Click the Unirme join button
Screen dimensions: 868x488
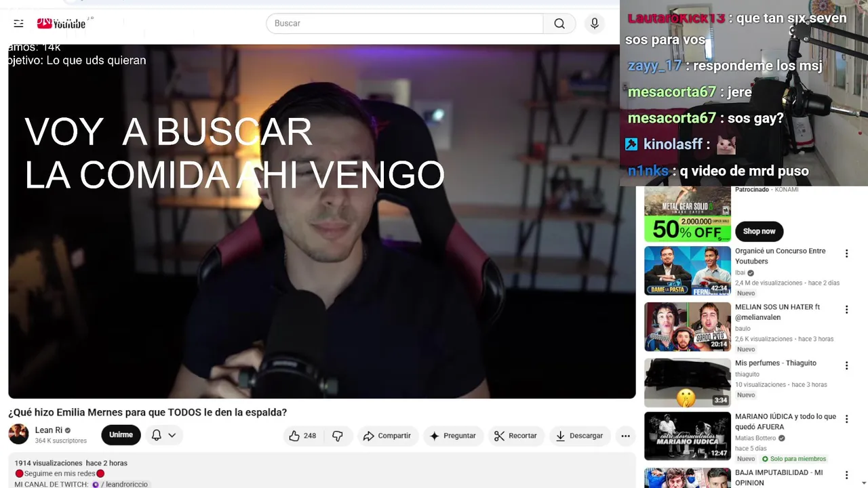pyautogui.click(x=121, y=435)
